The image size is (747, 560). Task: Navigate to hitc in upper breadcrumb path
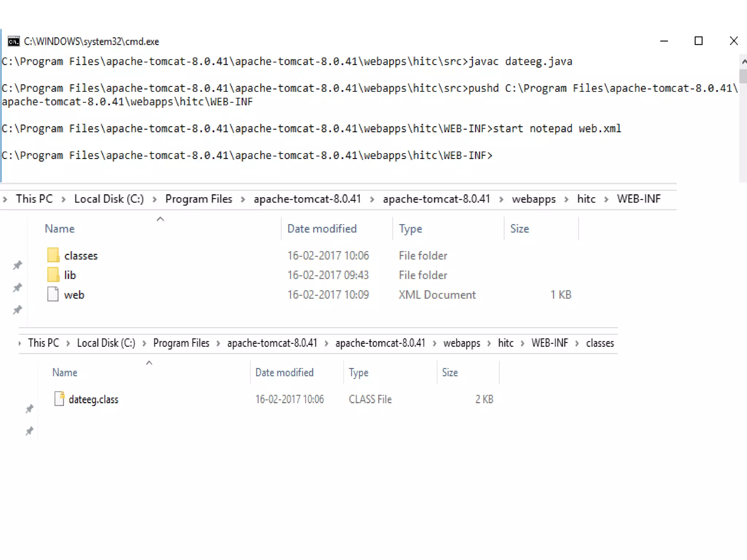[586, 199]
